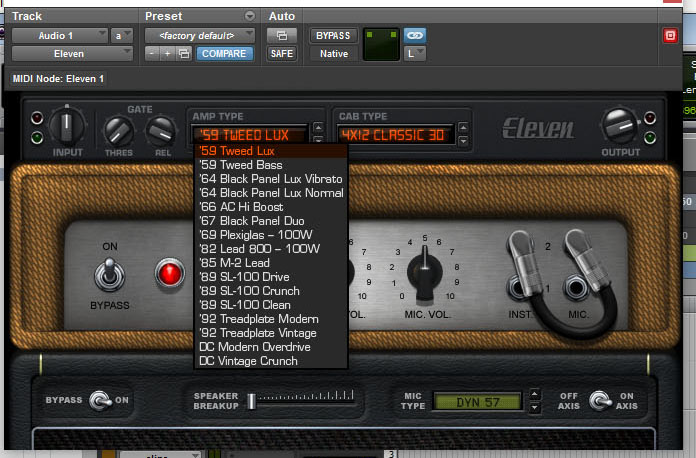Click the red target plug-in window button
The width and height of the screenshot is (696, 458).
tap(670, 36)
